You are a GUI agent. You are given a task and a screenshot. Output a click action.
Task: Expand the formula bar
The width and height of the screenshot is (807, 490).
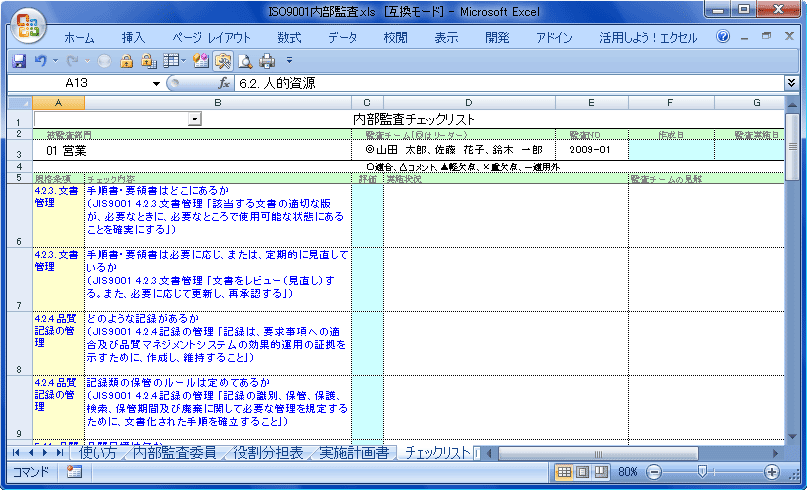click(791, 83)
